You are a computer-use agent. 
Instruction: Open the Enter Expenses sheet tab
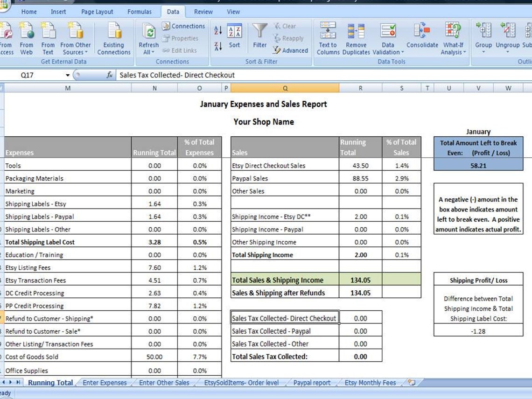pos(105,382)
